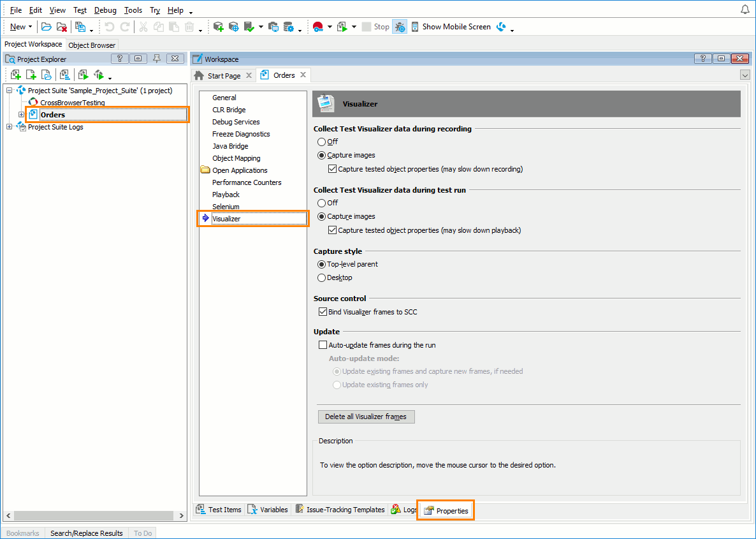Screen dimensions: 756x539
Task: Click the Object Spy target icon
Action: coord(234,27)
